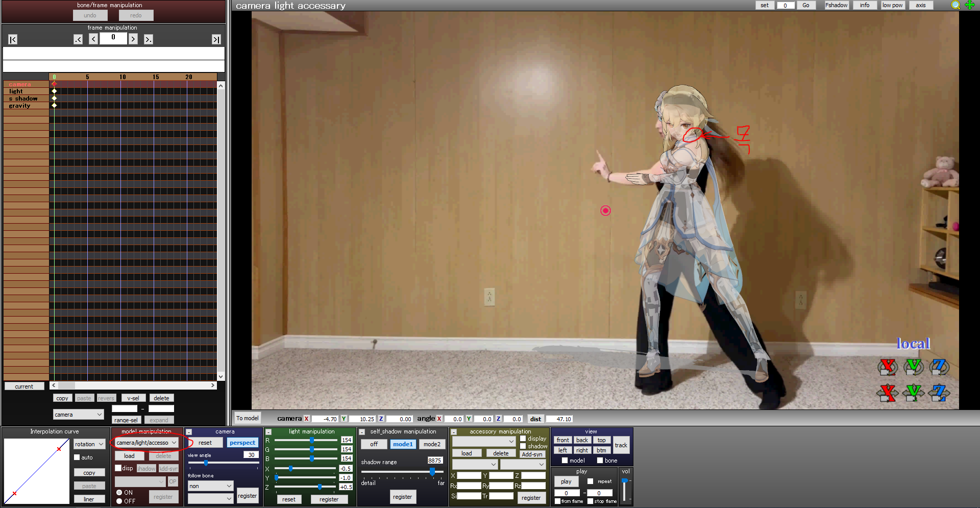Viewport: 980px width, 508px height.
Task: Select the light keyframe diamond at frame 0
Action: pos(54,91)
